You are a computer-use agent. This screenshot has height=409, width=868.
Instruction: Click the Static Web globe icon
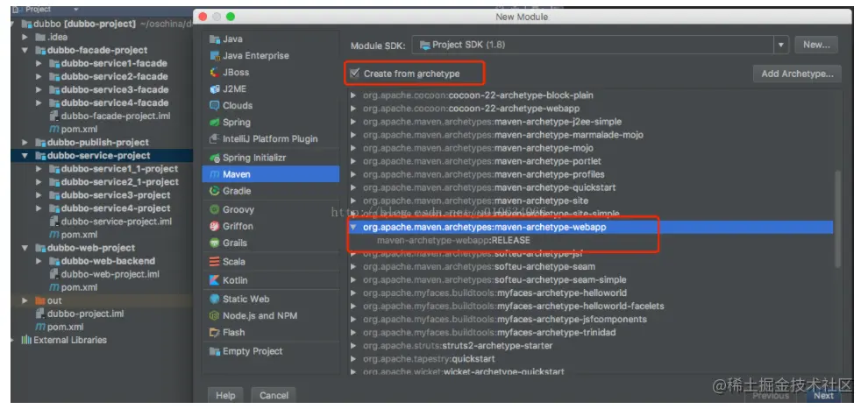pos(214,299)
